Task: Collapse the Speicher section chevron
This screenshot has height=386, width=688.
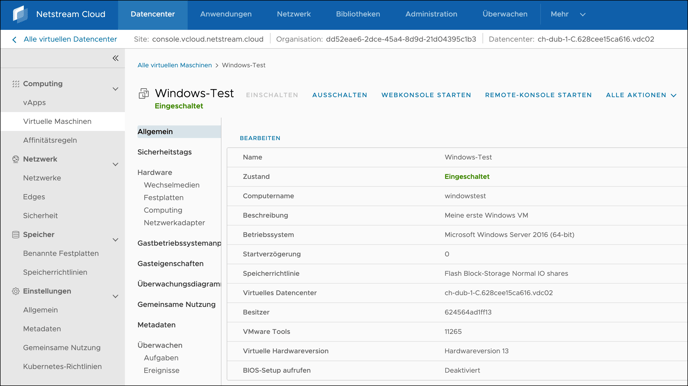Action: pos(115,240)
